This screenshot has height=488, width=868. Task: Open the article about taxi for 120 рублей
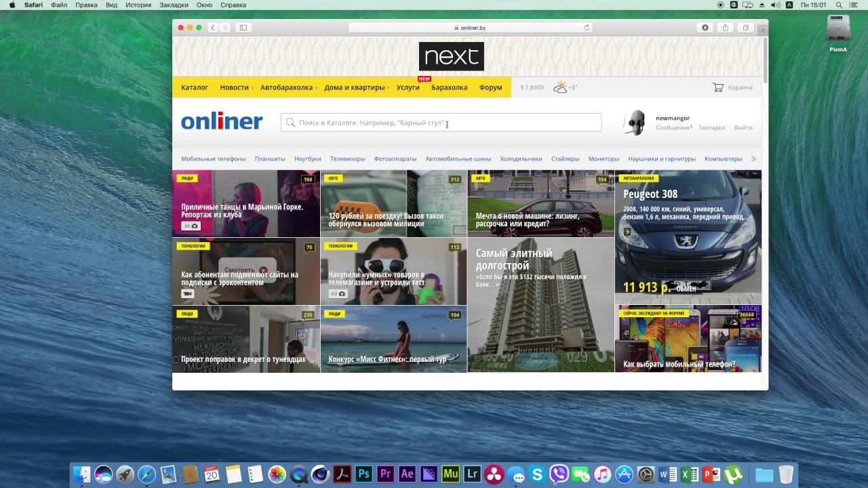(x=393, y=203)
